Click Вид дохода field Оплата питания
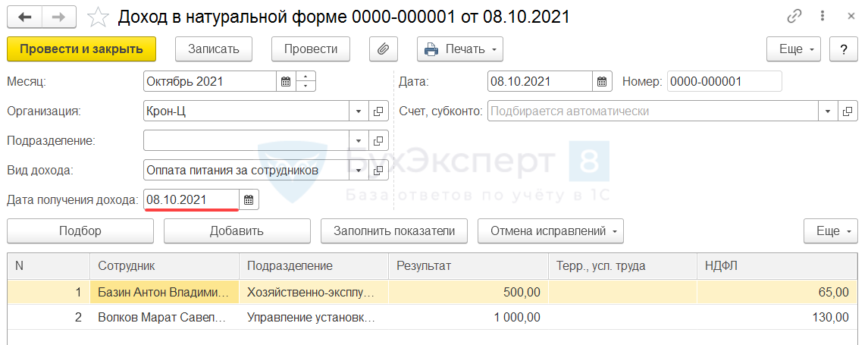This screenshot has width=868, height=345. (246, 170)
